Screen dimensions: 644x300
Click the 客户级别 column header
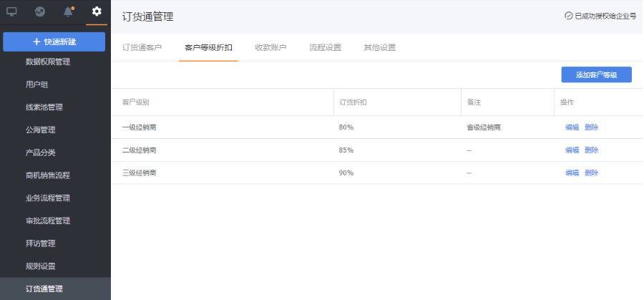pyautogui.click(x=135, y=102)
